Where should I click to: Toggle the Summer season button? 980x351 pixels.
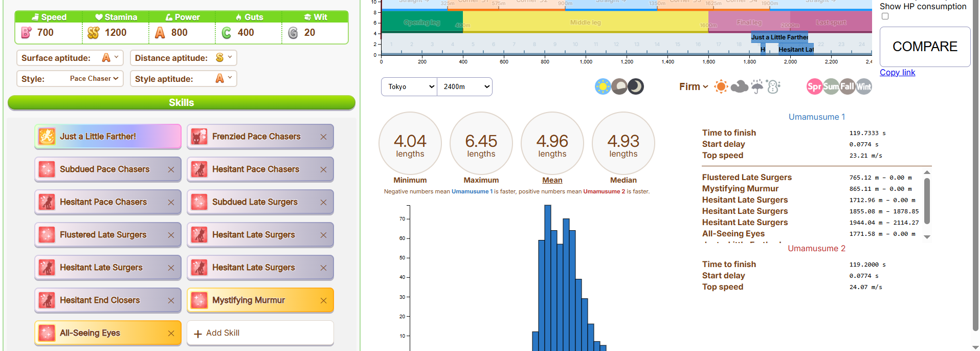(831, 86)
